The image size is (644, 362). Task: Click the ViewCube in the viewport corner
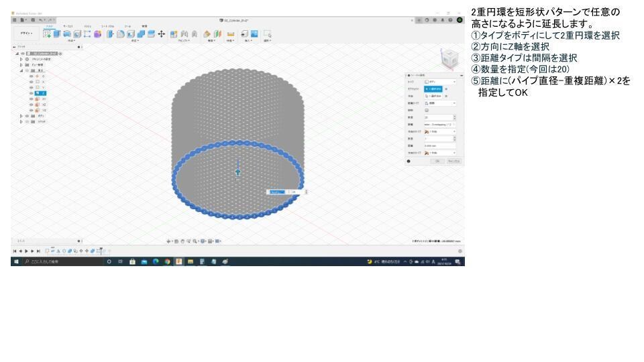tap(449, 59)
